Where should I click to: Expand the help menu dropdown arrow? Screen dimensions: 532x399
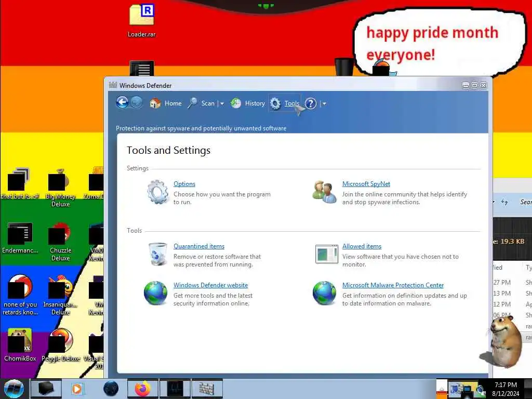pos(324,103)
